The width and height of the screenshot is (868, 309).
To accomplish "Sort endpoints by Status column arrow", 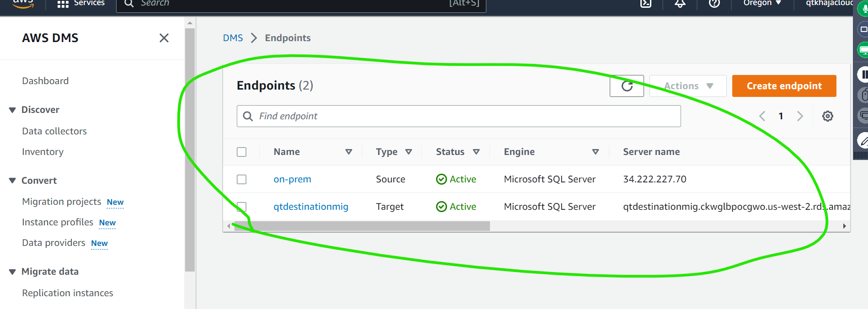I will tap(476, 152).
